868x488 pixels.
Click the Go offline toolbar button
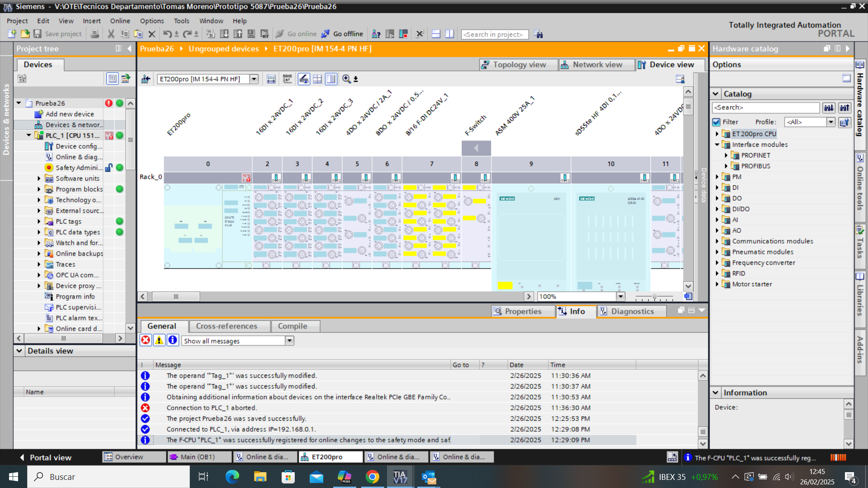pos(342,34)
